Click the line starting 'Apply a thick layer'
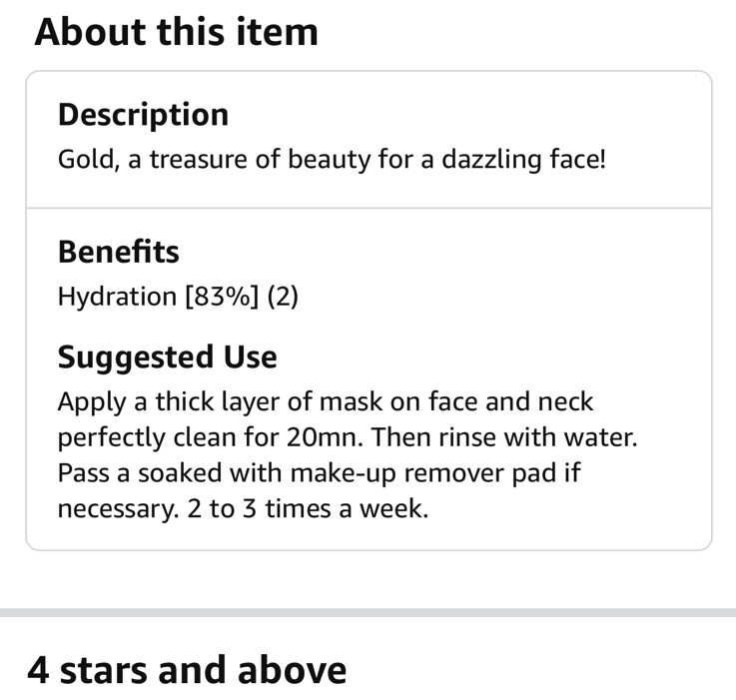The width and height of the screenshot is (736, 700). pos(326,402)
